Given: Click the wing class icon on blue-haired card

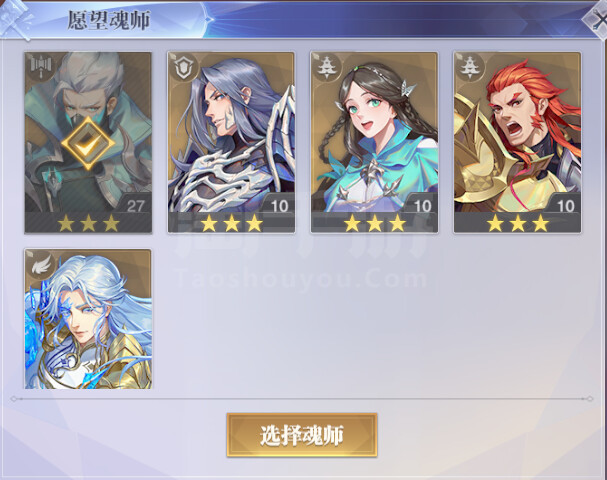Looking at the screenshot, I should point(40,264).
